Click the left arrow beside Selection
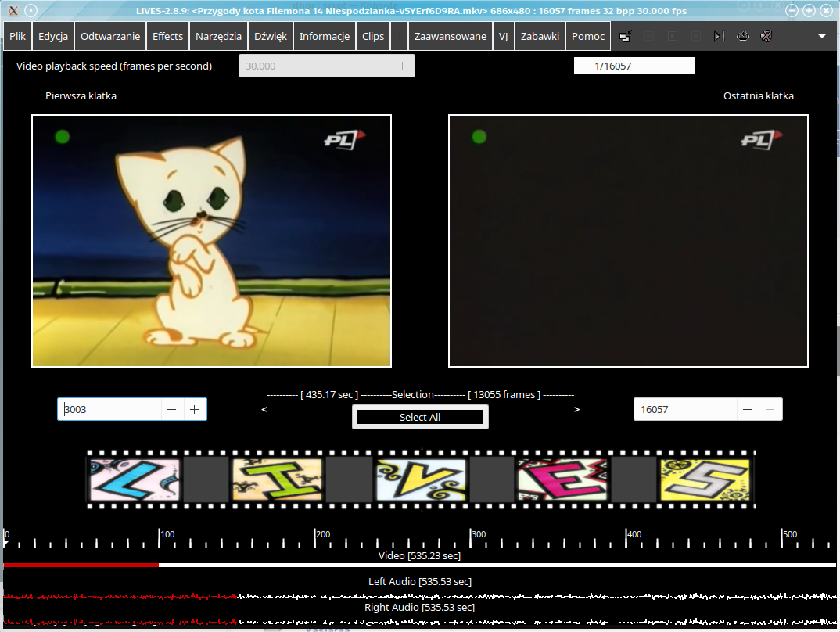This screenshot has height=632, width=840. point(264,409)
